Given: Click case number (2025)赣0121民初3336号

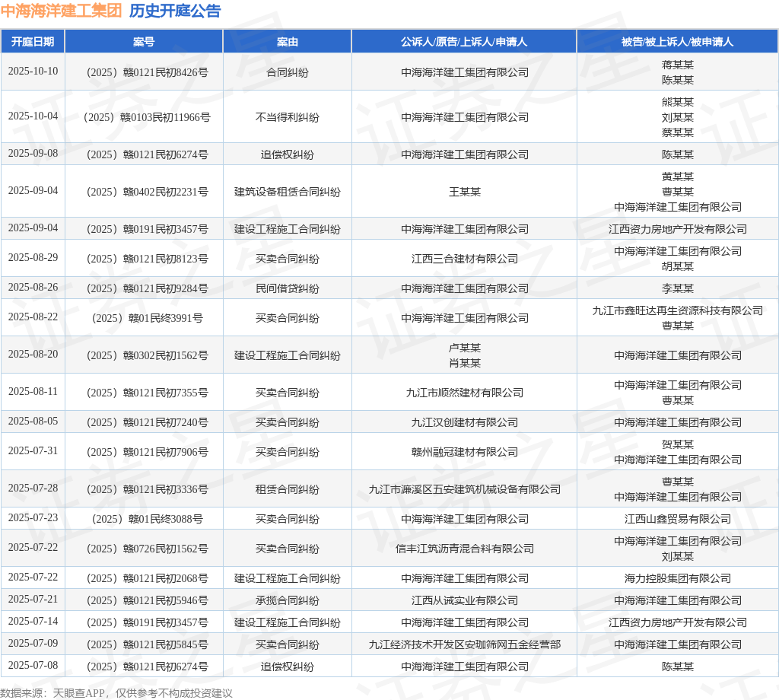Looking at the screenshot, I should pos(147,489).
